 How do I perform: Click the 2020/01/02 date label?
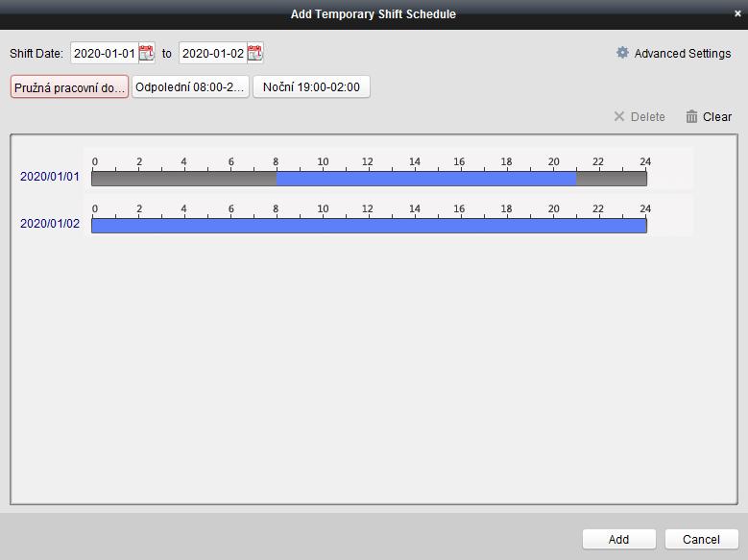[x=50, y=224]
